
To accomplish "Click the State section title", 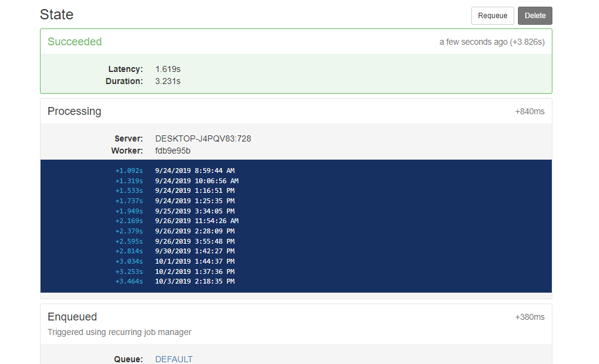I will pos(56,15).
